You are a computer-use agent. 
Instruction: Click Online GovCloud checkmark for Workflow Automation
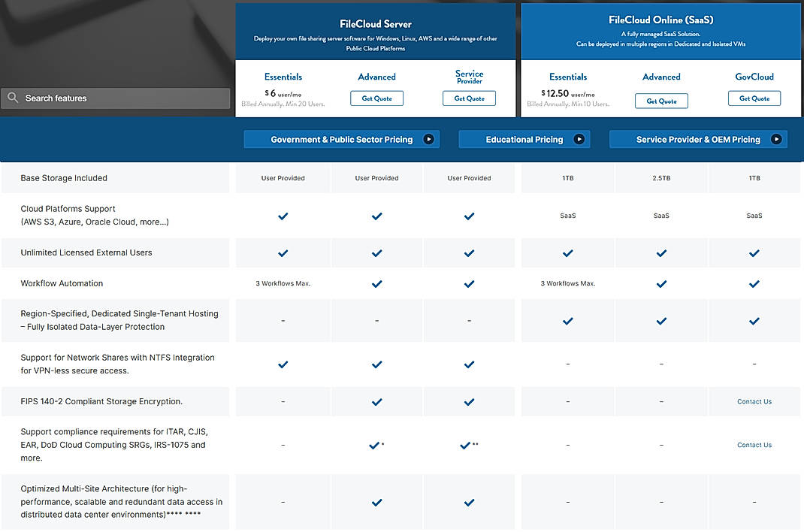(754, 284)
